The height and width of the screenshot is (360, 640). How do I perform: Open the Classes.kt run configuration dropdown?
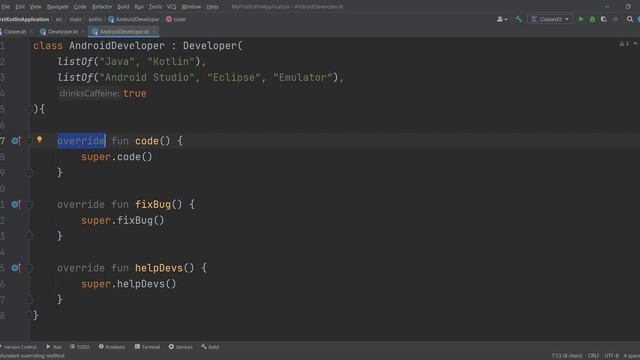tap(550, 19)
